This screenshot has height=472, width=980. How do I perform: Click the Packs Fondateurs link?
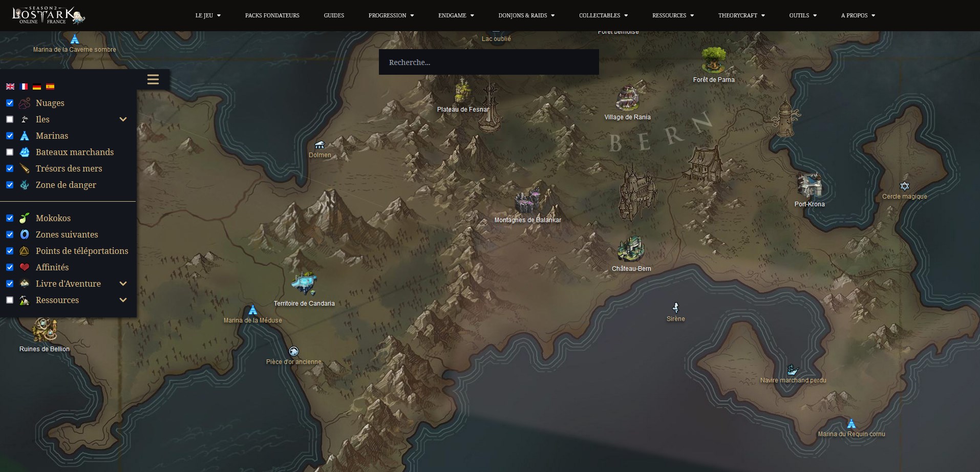pyautogui.click(x=272, y=15)
